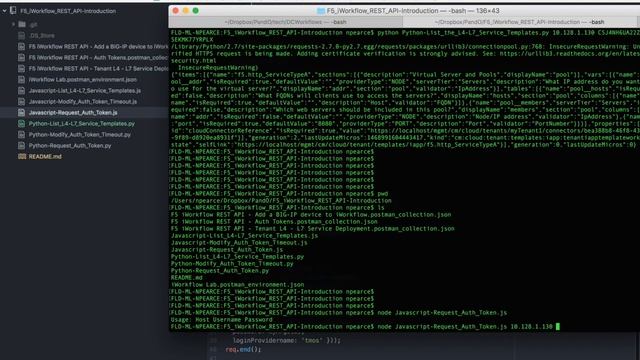Click the file icon of Python-Request_Auth_Token.py in sidebar
This screenshot has width=640, height=360.
click(x=22, y=145)
